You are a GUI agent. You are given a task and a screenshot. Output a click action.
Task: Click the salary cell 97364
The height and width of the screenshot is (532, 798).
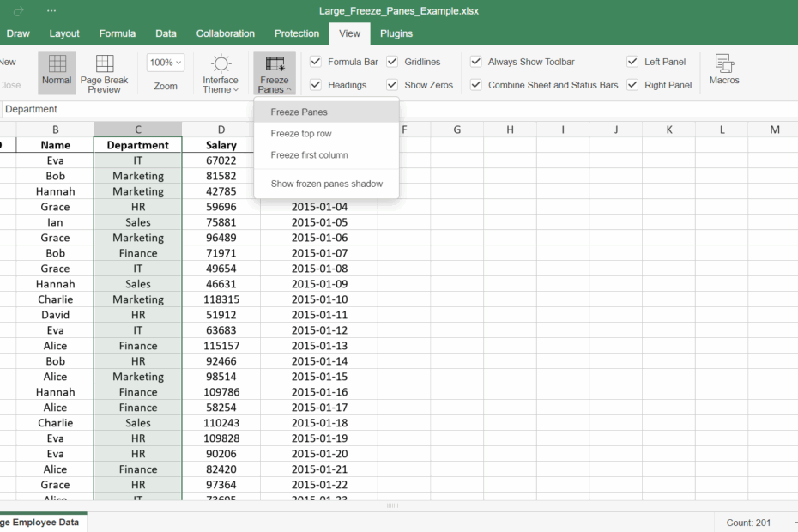[x=221, y=485]
